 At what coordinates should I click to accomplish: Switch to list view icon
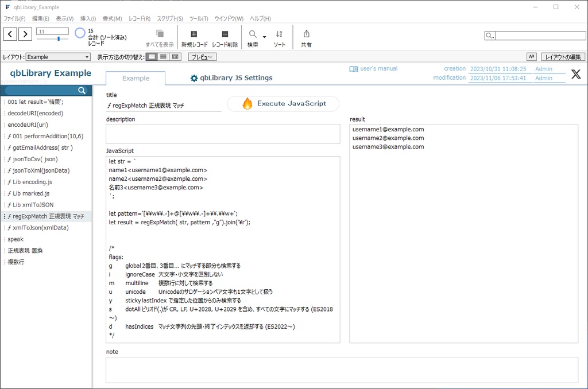pyautogui.click(x=163, y=57)
